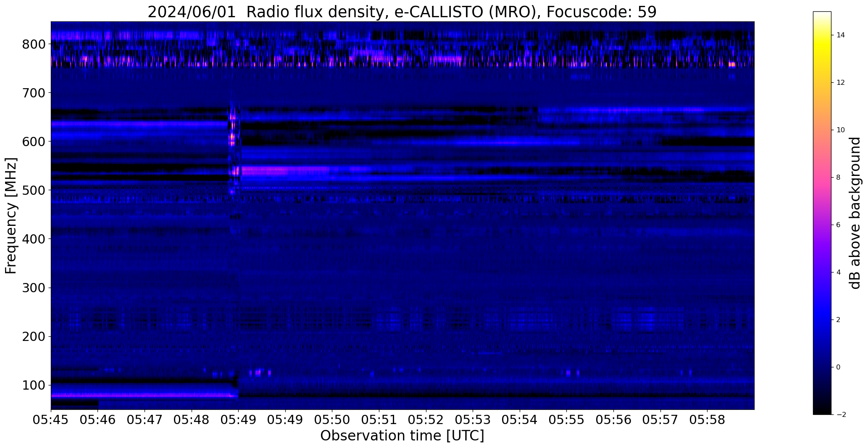The height and width of the screenshot is (448, 868).
Task: Click the 200 frequency tick label
Action: tap(34, 337)
